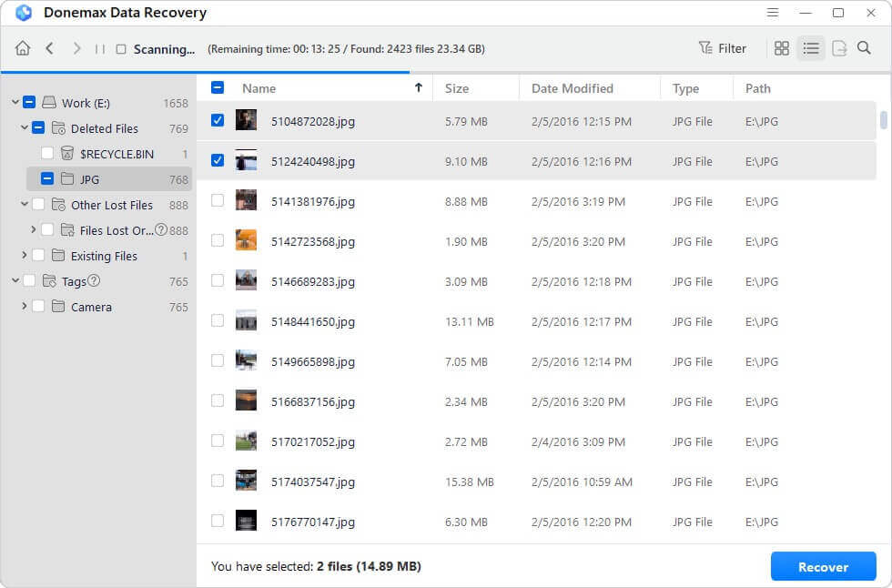This screenshot has width=892, height=588.
Task: Expand the Camera tag node
Action: 25,307
